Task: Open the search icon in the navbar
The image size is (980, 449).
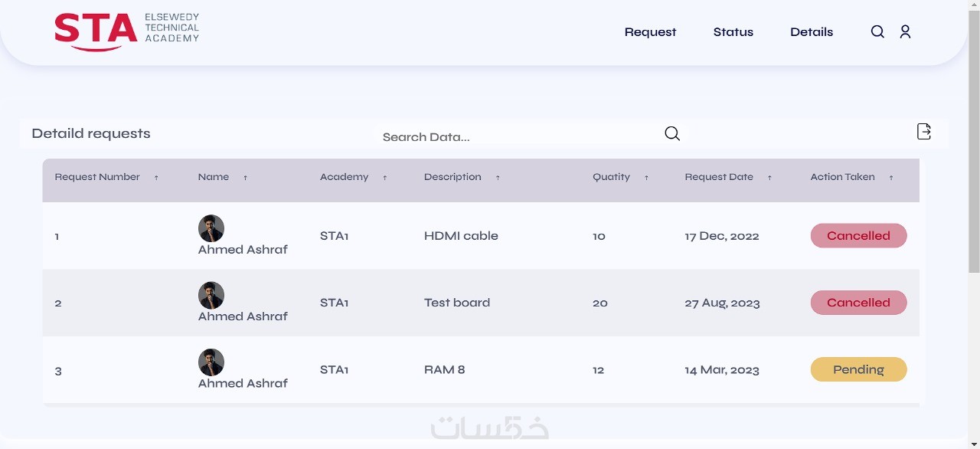Action: tap(877, 31)
